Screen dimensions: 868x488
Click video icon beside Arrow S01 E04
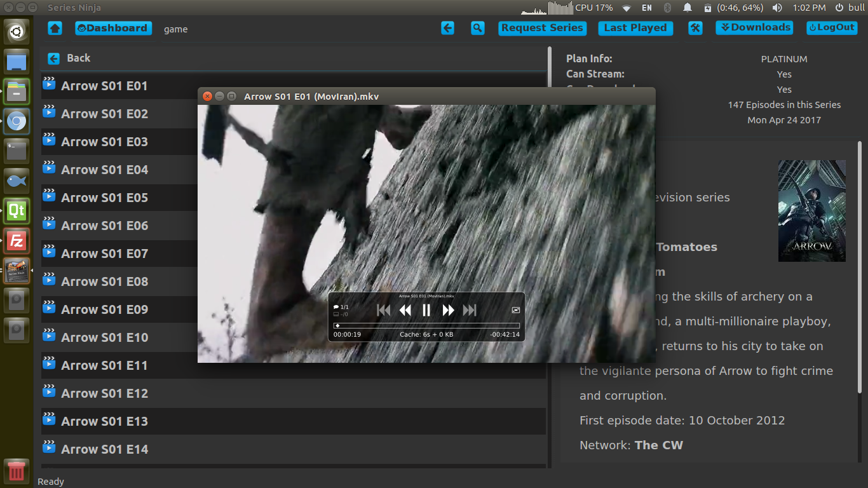[49, 167]
